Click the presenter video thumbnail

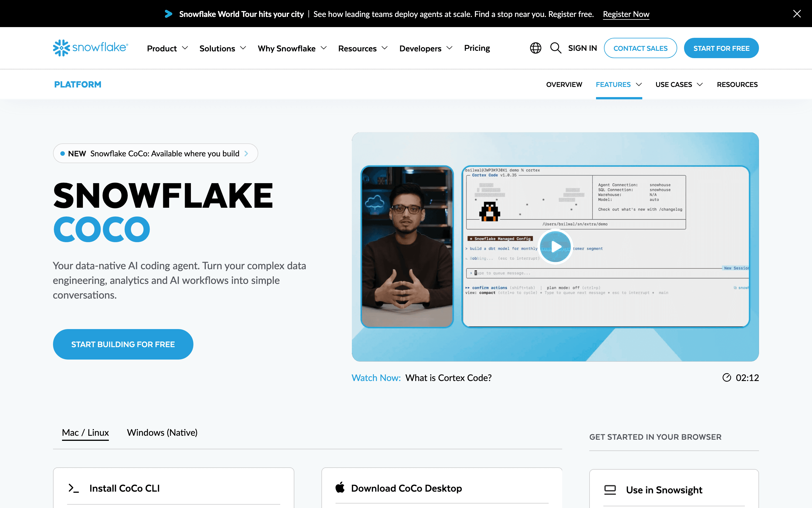coord(407,247)
